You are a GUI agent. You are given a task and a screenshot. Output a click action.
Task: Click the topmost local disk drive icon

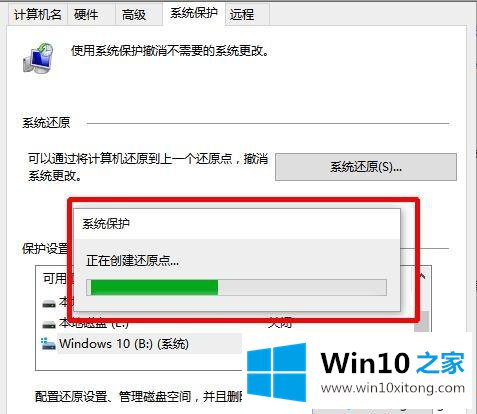pyautogui.click(x=49, y=304)
